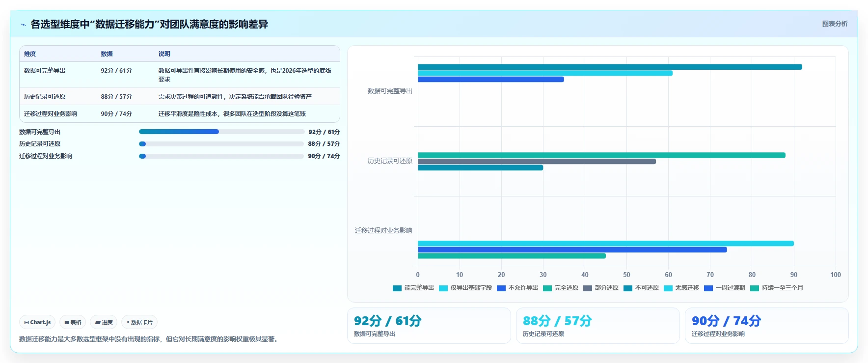Toggle the 仅导出基础字段 legend item
This screenshot has height=363, width=868.
click(465, 288)
